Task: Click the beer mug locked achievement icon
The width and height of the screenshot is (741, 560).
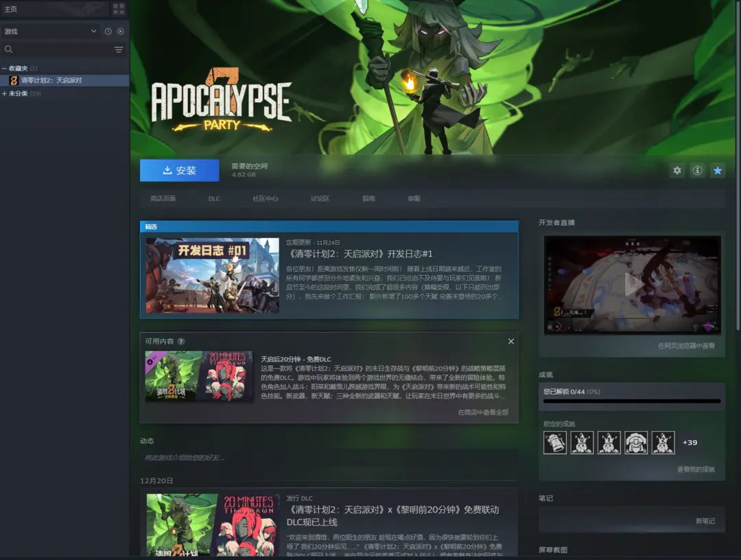Action: [555, 443]
